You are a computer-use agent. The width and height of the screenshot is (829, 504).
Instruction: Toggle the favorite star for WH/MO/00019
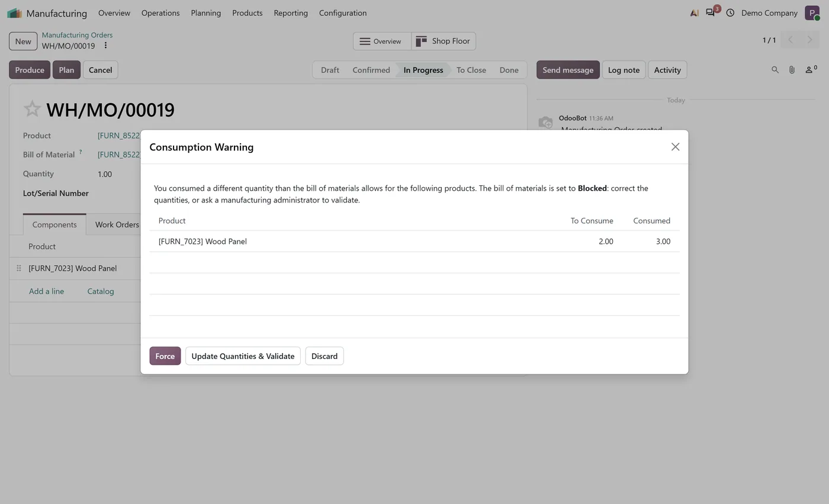pyautogui.click(x=32, y=109)
